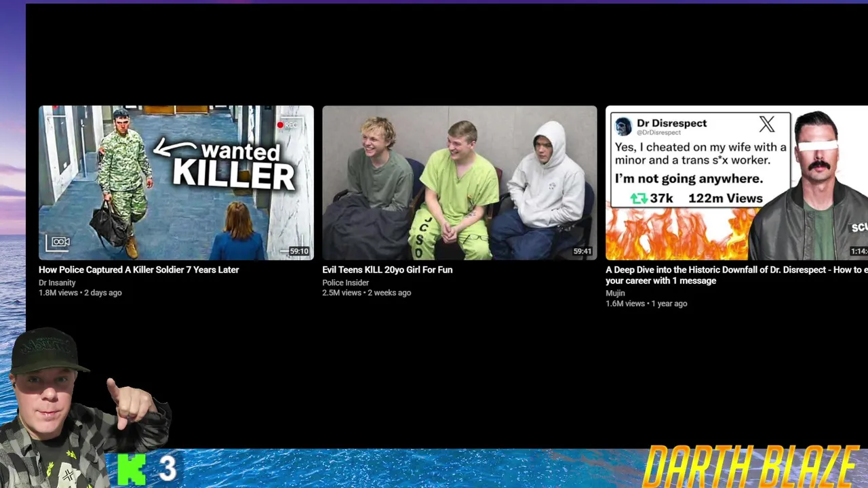Image resolution: width=868 pixels, height=488 pixels.
Task: Open the Dr Disrespect tweet video thumbnail
Action: 736,182
